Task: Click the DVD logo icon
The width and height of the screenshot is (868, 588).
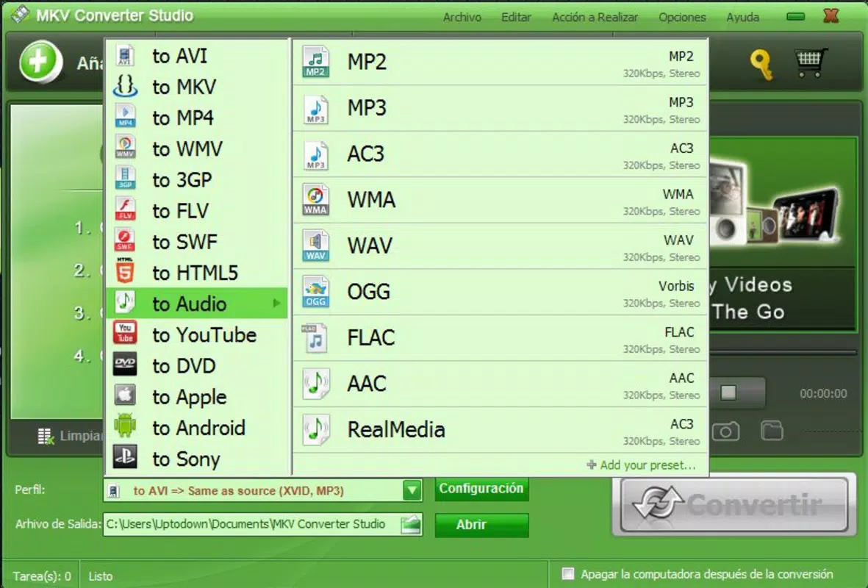Action: click(125, 365)
